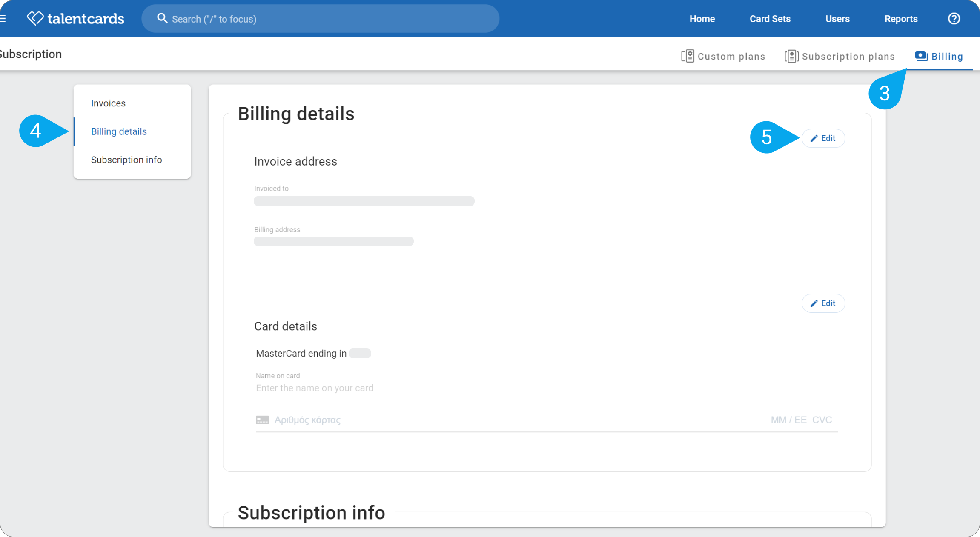980x537 pixels.
Task: Open the Card Sets menu item
Action: click(x=770, y=19)
